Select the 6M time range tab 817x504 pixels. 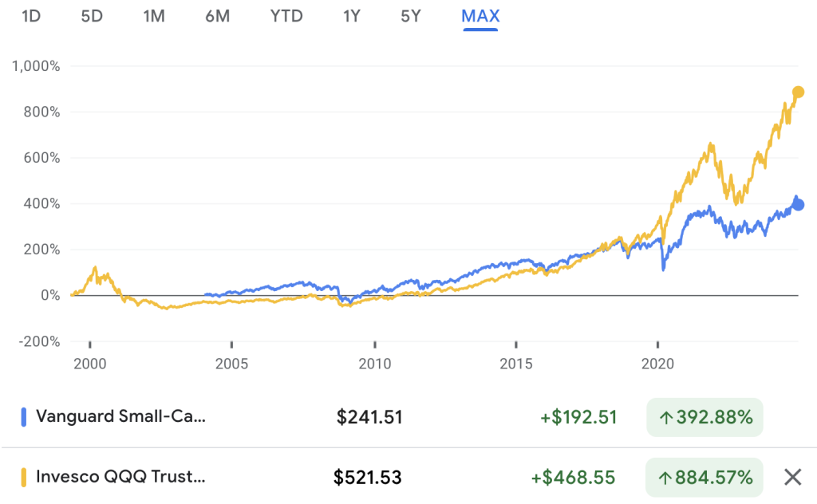tap(216, 16)
